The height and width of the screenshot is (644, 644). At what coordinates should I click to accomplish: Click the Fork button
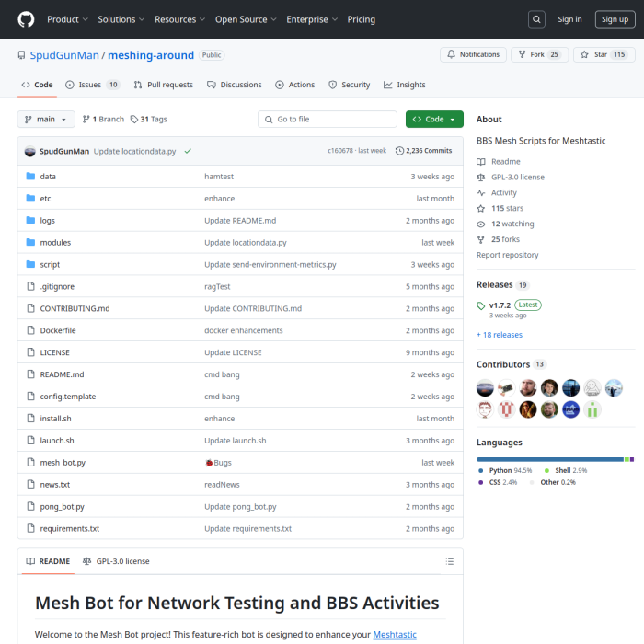(538, 55)
